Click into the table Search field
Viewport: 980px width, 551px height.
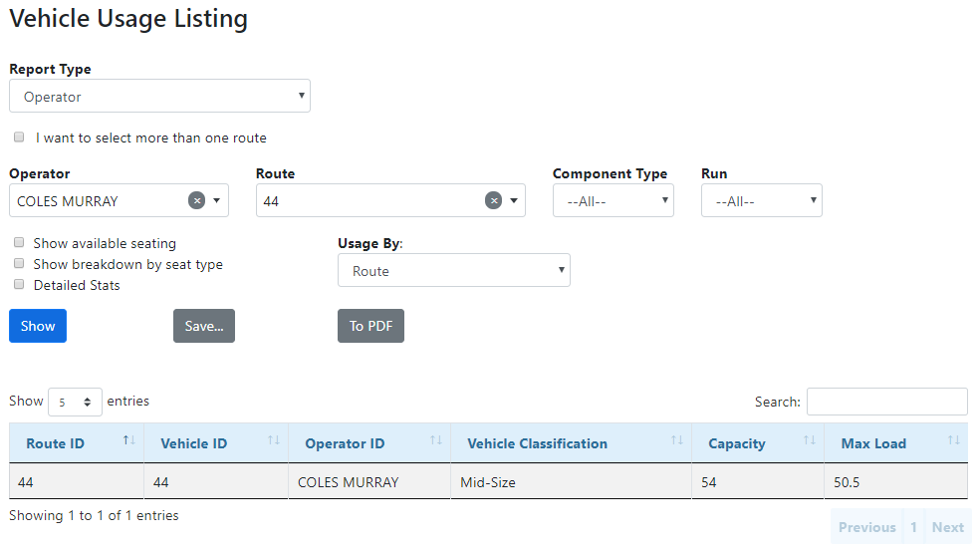[886, 402]
